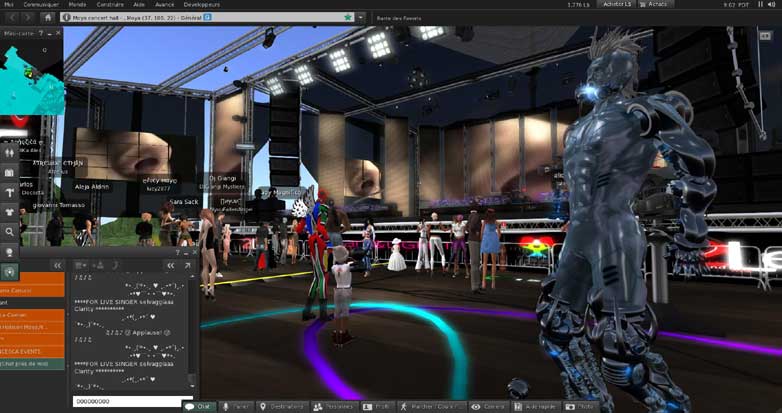This screenshot has height=413, width=782.
Task: Click the green favorite star in address bar
Action: point(347,17)
